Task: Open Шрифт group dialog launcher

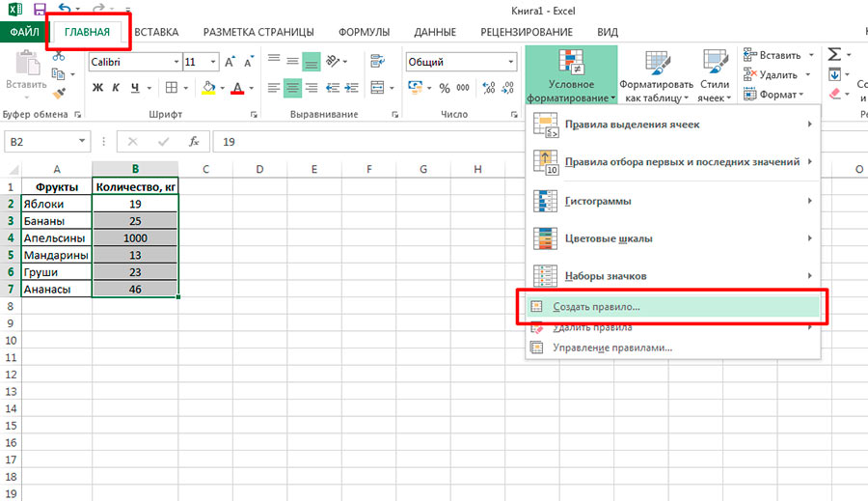Action: click(x=254, y=114)
